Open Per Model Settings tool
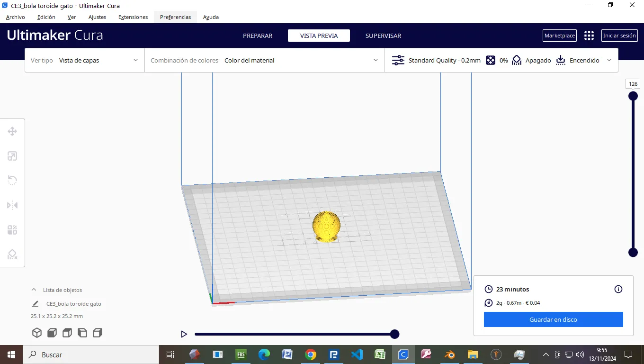 pos(12,230)
